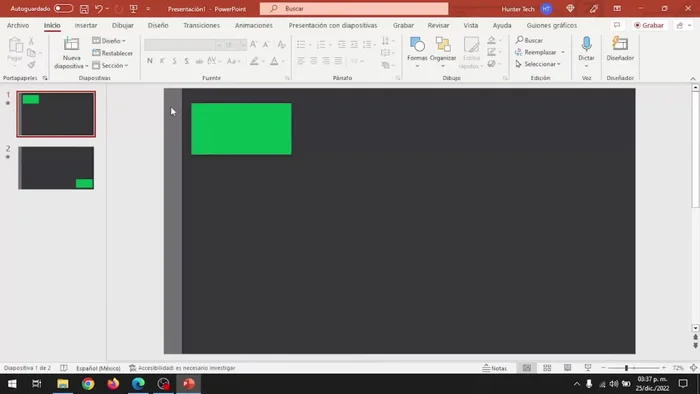Click the zoom in plus button
Image resolution: width=700 pixels, height=394 pixels.
pyautogui.click(x=664, y=368)
